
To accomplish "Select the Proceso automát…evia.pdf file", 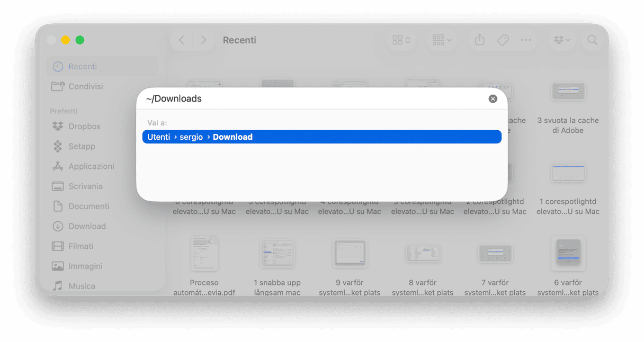I will [204, 266].
